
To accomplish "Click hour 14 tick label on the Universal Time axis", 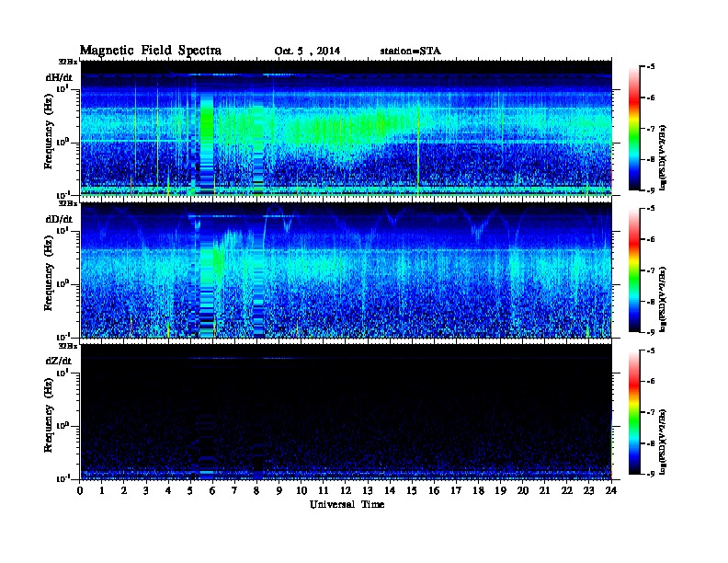I will 390,491.
